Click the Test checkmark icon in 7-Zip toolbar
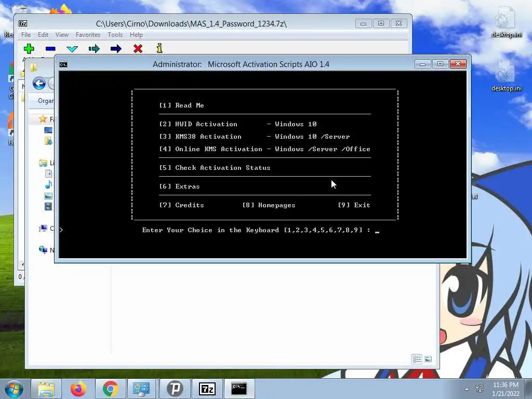 tap(72, 49)
